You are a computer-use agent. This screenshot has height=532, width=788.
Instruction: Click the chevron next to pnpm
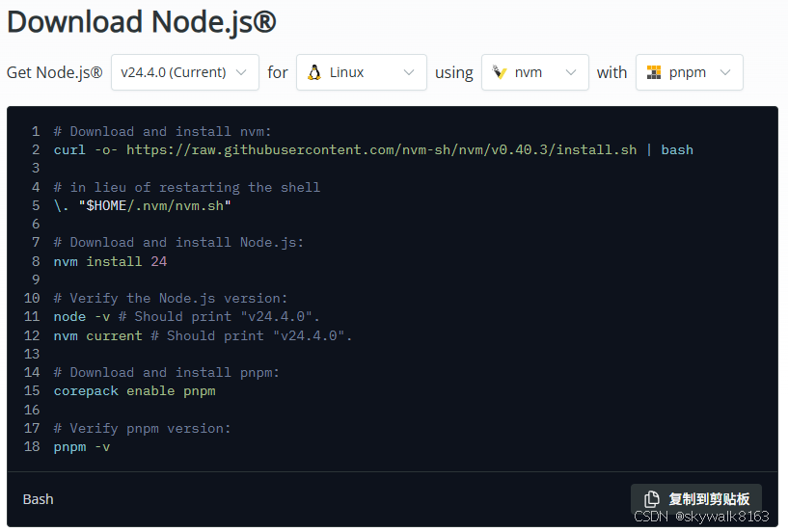click(x=725, y=72)
